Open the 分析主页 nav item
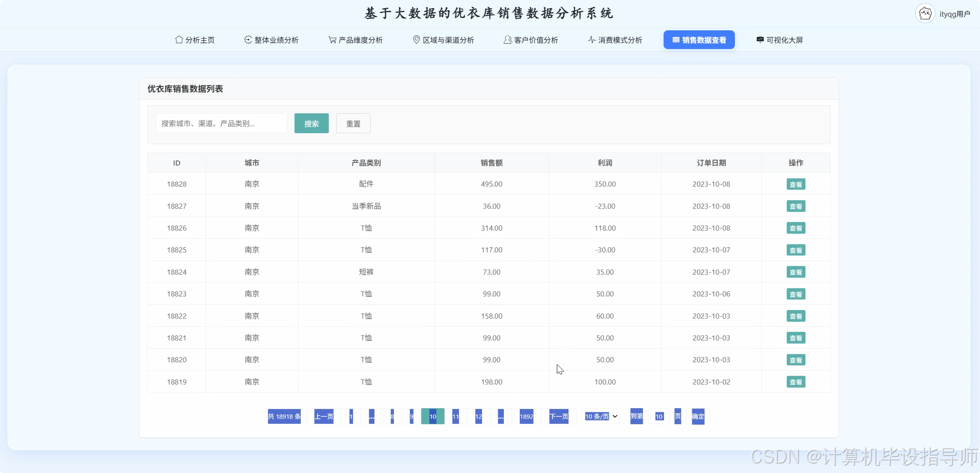Image resolution: width=980 pixels, height=473 pixels. [195, 40]
